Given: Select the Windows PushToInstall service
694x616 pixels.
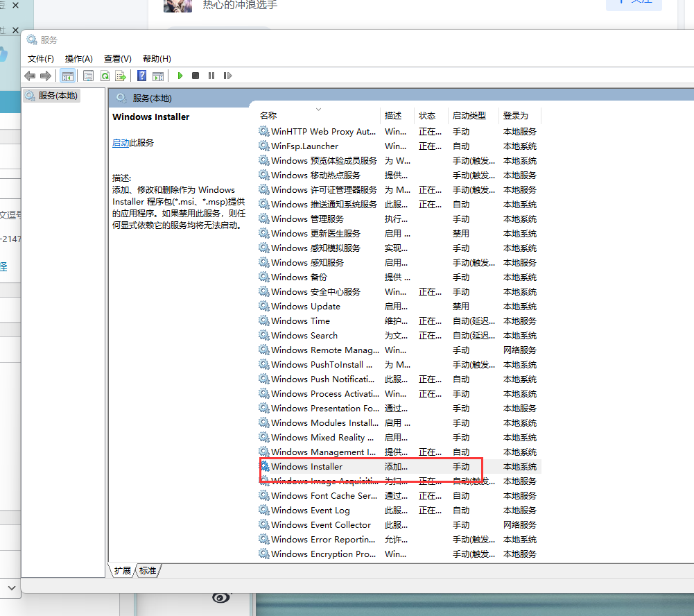Looking at the screenshot, I should [399, 364].
